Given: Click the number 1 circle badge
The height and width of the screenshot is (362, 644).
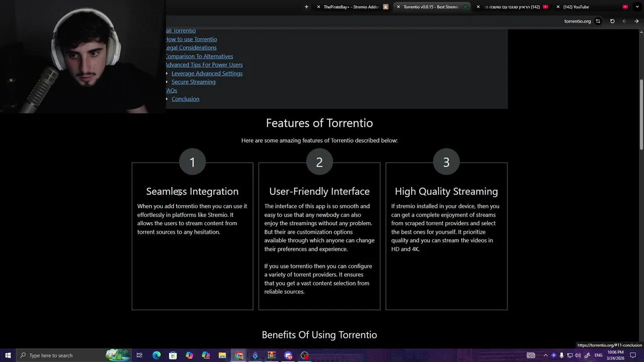Looking at the screenshot, I should coord(192,162).
